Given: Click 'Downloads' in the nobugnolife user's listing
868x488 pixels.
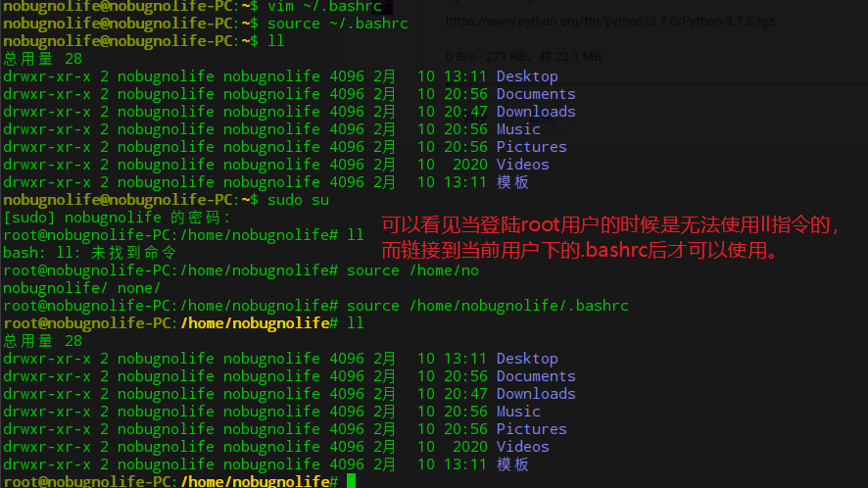Looking at the screenshot, I should click(x=536, y=112).
